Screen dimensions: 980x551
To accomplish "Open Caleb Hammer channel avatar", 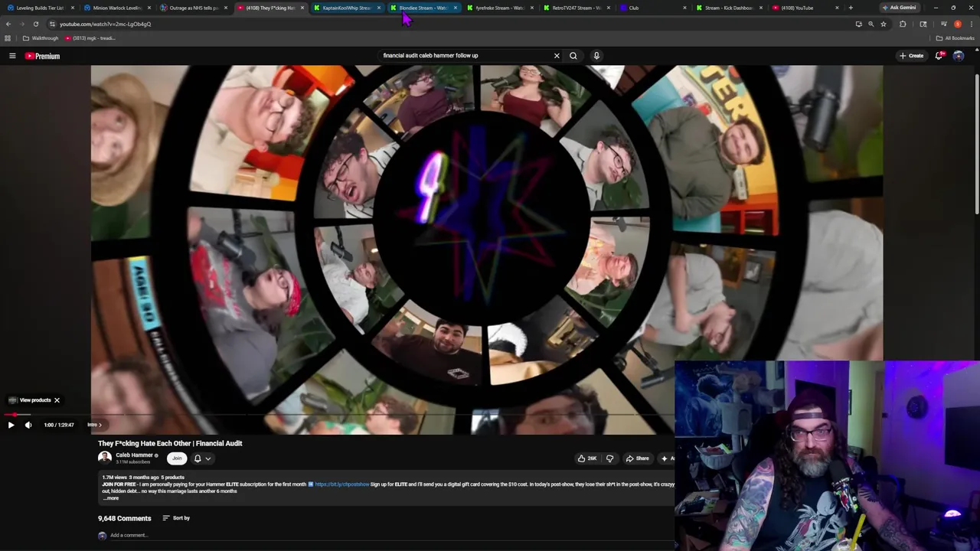I will coord(105,458).
